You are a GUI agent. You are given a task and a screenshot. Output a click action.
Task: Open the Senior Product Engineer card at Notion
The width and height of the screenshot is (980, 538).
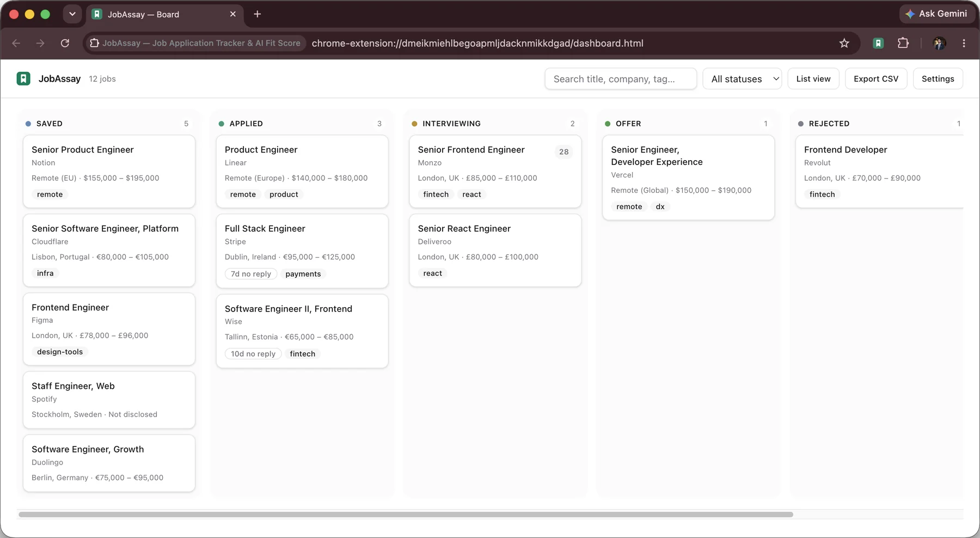click(x=109, y=172)
